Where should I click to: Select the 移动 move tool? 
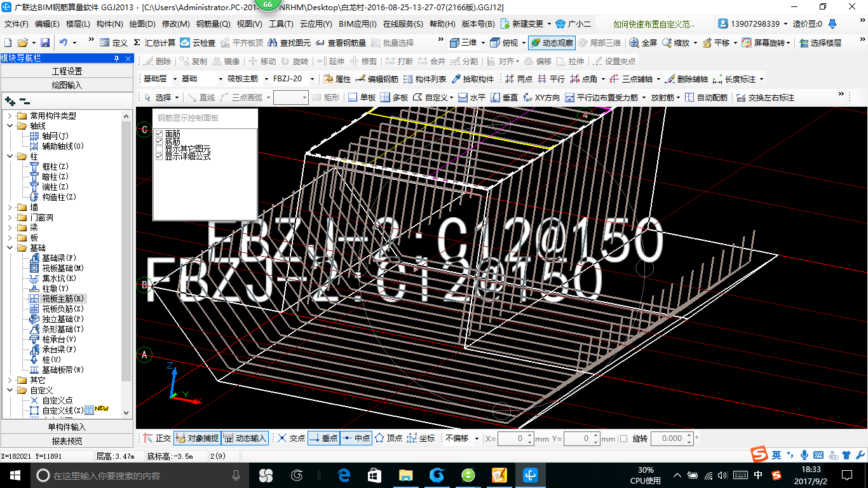(262, 61)
